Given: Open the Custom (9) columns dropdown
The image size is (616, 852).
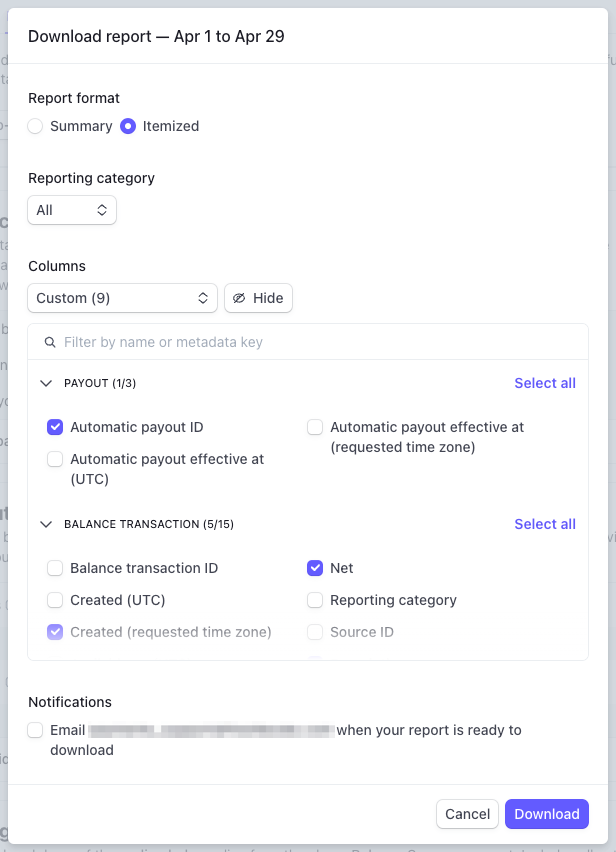Looking at the screenshot, I should pos(123,298).
